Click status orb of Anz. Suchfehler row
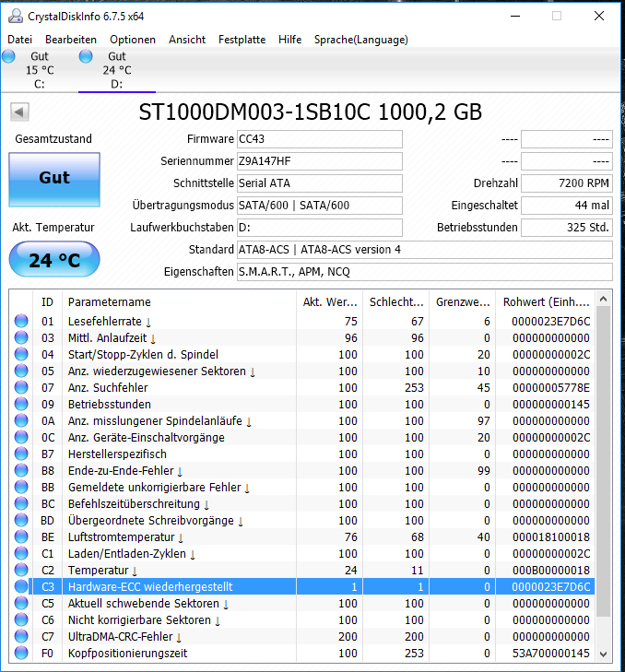 (x=21, y=387)
